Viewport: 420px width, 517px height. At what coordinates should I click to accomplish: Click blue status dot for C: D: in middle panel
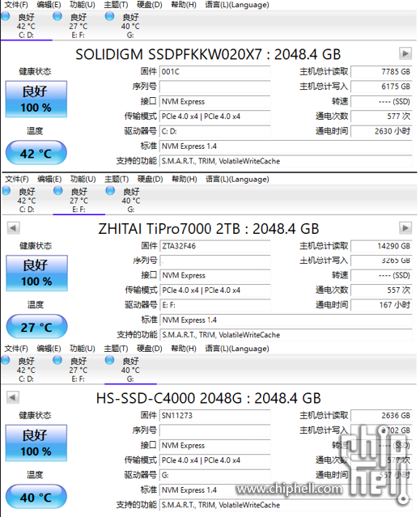pyautogui.click(x=6, y=190)
